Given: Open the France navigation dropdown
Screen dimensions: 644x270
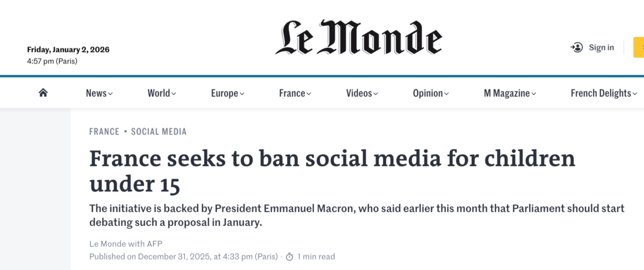Looking at the screenshot, I should tap(295, 93).
